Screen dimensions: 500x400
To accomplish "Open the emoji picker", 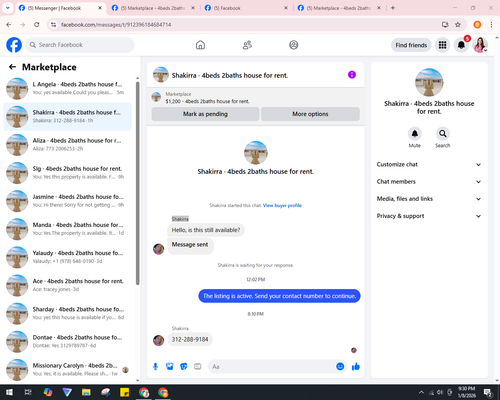I will tap(340, 367).
